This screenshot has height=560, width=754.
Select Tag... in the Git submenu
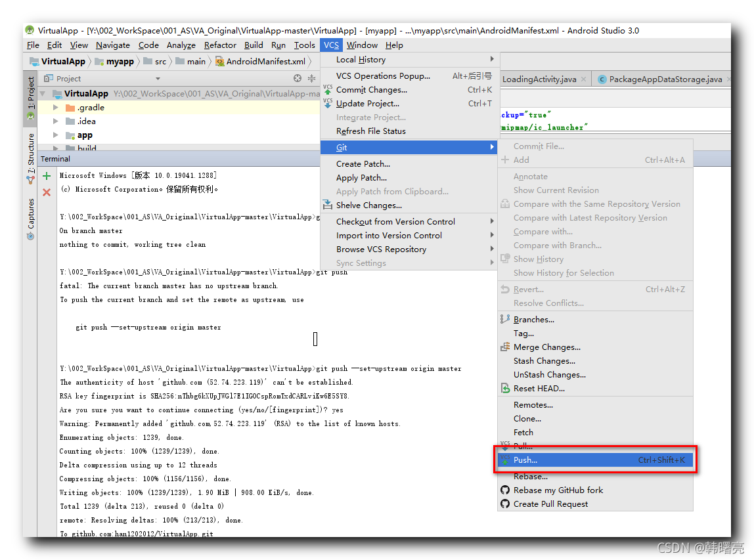point(596,334)
